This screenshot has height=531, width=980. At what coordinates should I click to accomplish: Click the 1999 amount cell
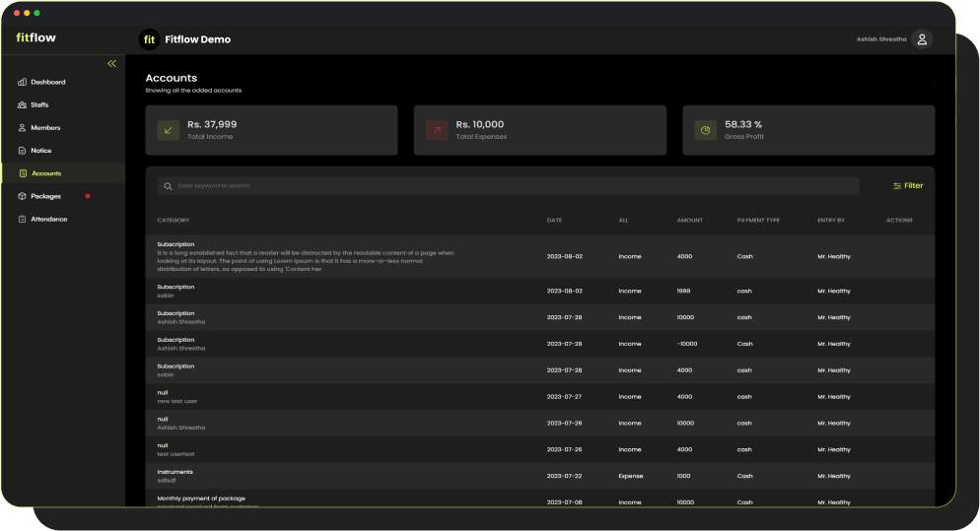[x=683, y=291]
